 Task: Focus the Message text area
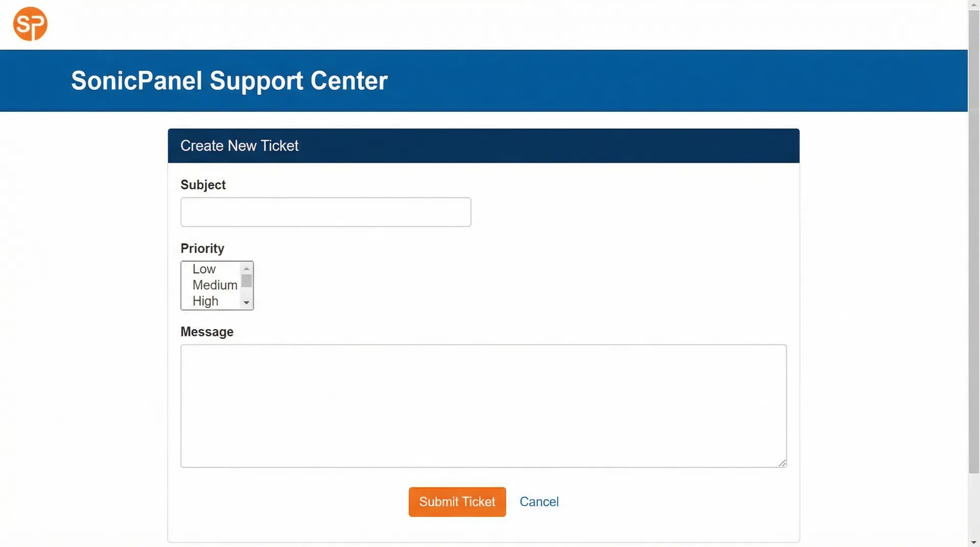[x=483, y=406]
